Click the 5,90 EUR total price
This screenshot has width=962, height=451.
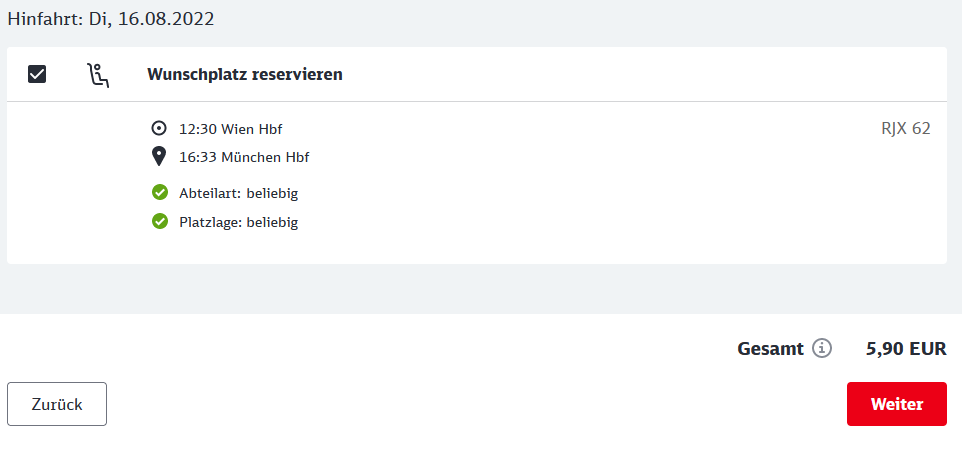pyautogui.click(x=906, y=349)
